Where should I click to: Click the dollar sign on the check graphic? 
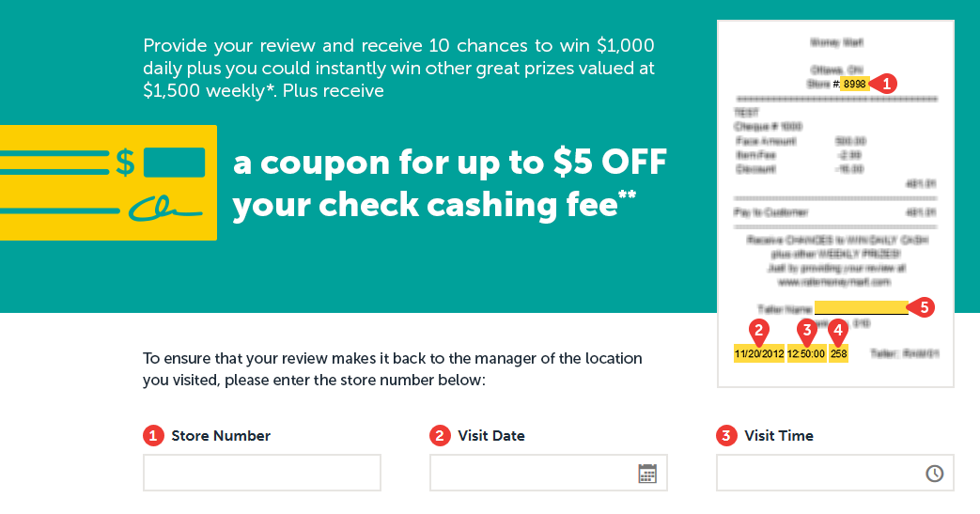(125, 163)
